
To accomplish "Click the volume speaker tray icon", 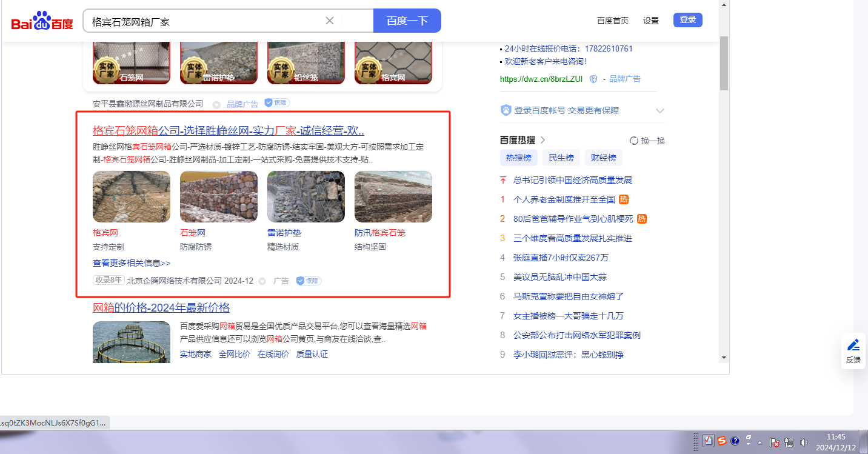I will pyautogui.click(x=804, y=442).
